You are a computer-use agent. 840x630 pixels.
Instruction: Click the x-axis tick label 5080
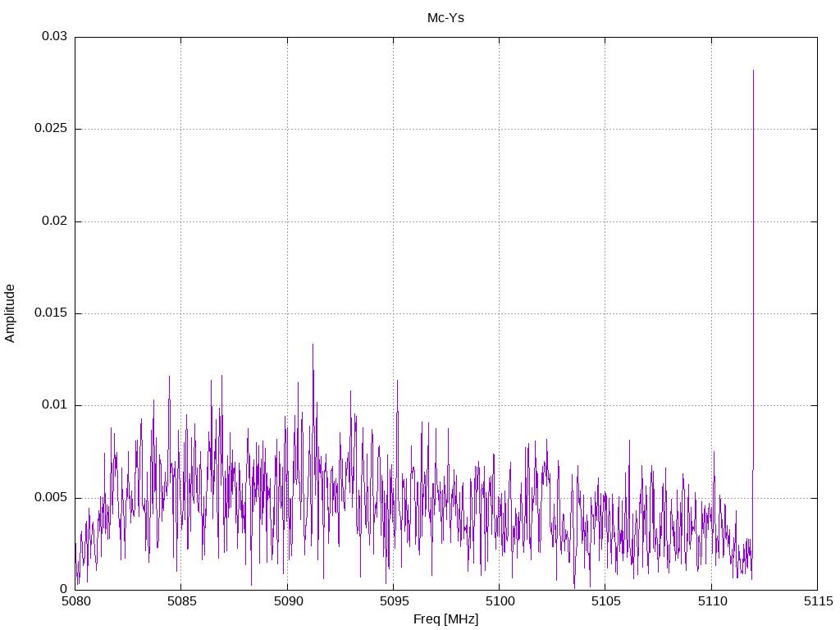click(75, 601)
